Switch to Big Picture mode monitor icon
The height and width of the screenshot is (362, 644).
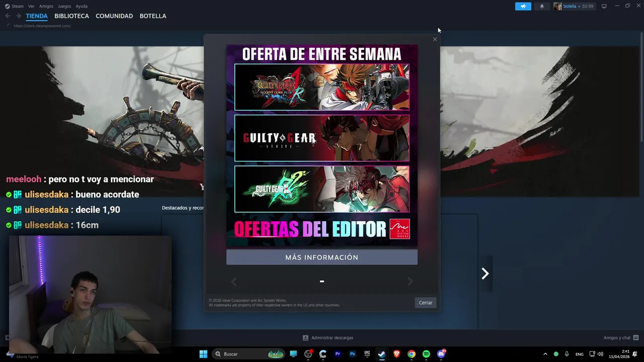(x=604, y=6)
